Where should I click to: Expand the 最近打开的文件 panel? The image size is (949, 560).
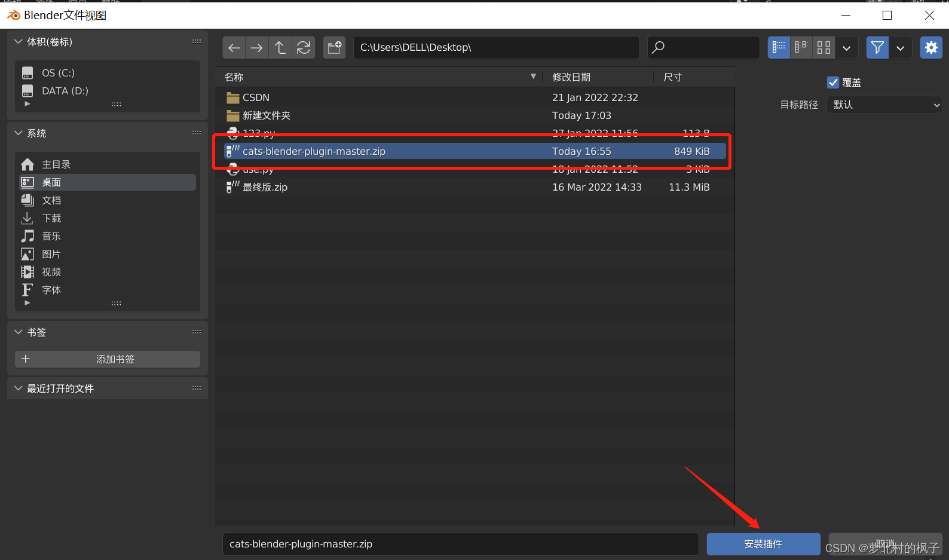point(19,388)
